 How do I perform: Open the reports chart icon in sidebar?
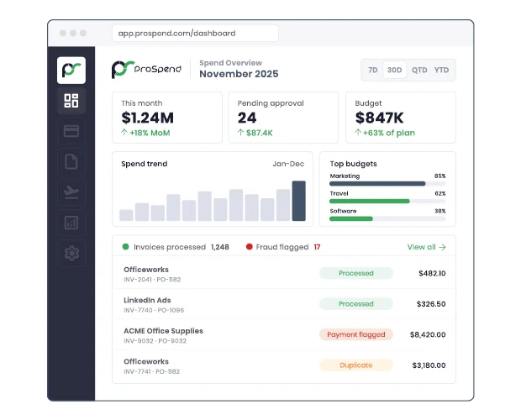[x=71, y=223]
